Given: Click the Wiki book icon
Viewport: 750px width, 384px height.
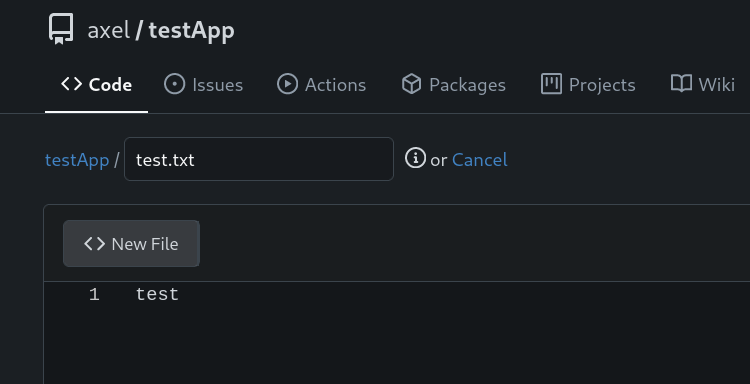Looking at the screenshot, I should coord(681,84).
